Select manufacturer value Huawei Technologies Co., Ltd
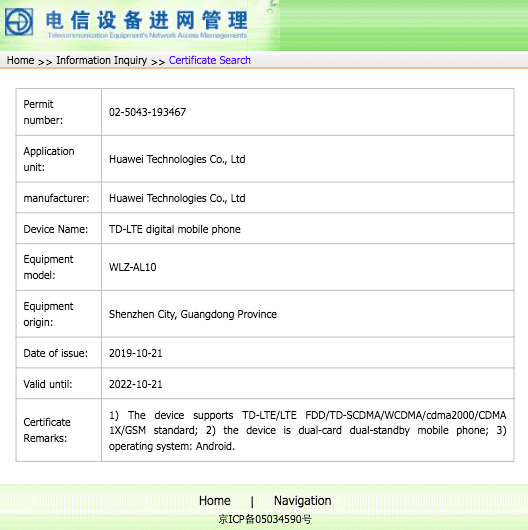 pos(177,198)
